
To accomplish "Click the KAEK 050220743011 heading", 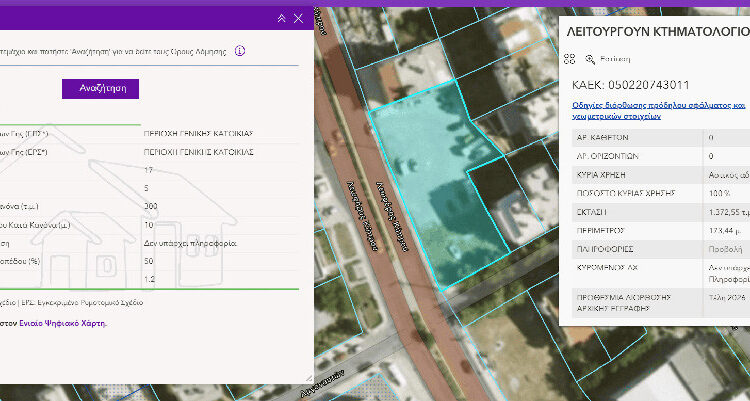I will pos(629,84).
